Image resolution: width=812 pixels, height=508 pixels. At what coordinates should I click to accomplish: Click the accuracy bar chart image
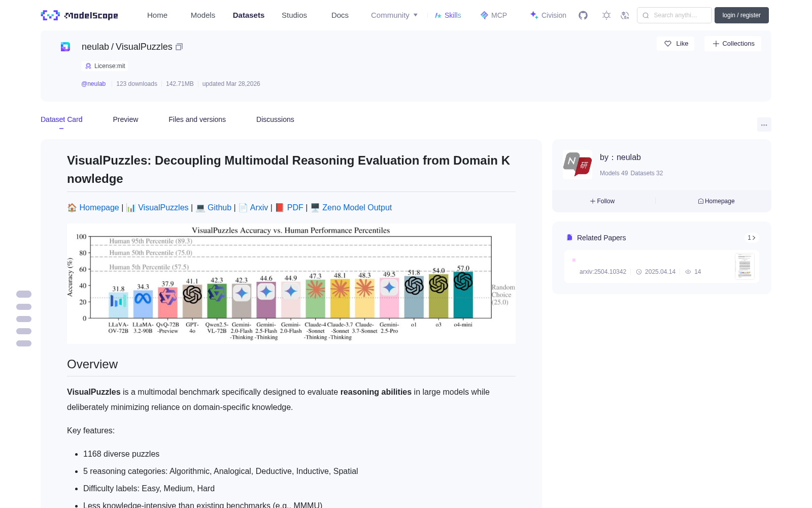click(291, 283)
